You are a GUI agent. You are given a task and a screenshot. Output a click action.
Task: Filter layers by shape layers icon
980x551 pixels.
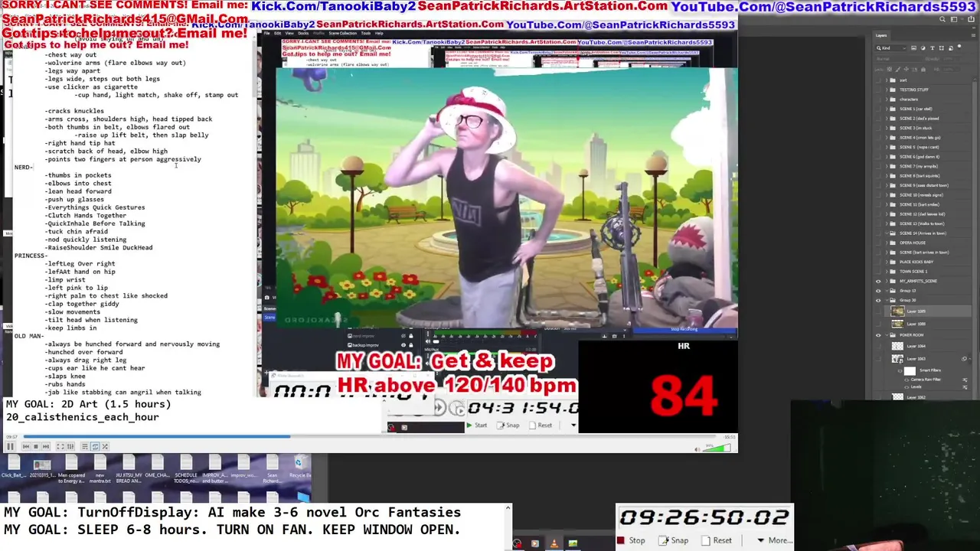click(942, 48)
